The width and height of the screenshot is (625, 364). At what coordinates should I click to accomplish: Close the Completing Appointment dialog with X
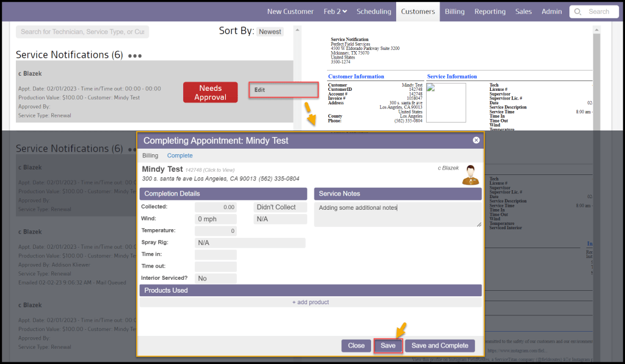pyautogui.click(x=476, y=140)
